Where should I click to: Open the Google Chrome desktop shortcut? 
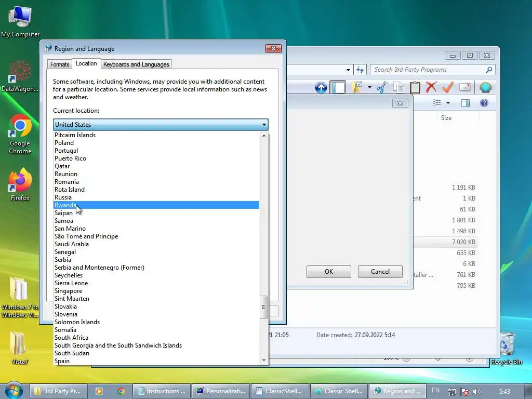(x=20, y=134)
